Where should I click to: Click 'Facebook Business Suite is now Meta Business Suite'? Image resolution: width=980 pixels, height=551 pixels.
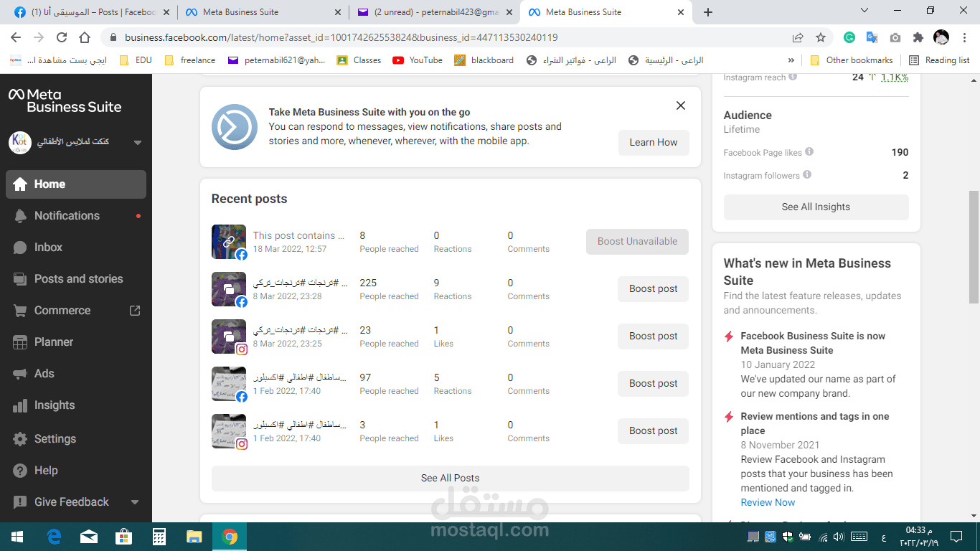pos(813,343)
